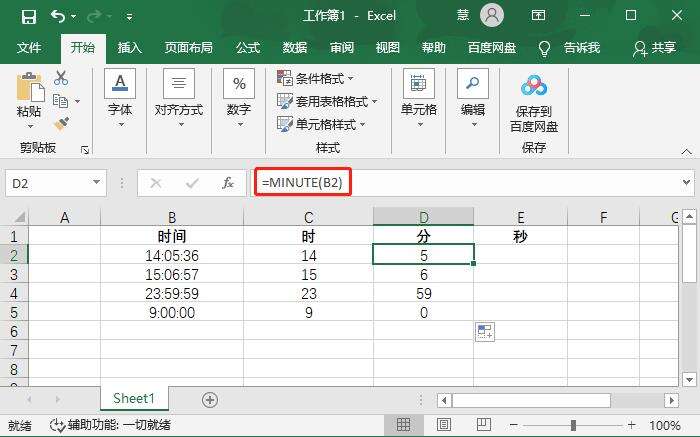700x437 pixels.
Task: Open Customize Quick Access Toolbar dropdown
Action: click(x=129, y=17)
